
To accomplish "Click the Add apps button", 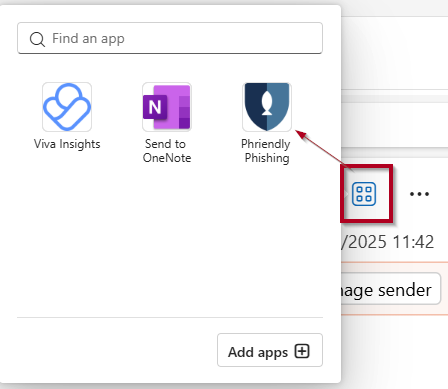I will point(270,350).
